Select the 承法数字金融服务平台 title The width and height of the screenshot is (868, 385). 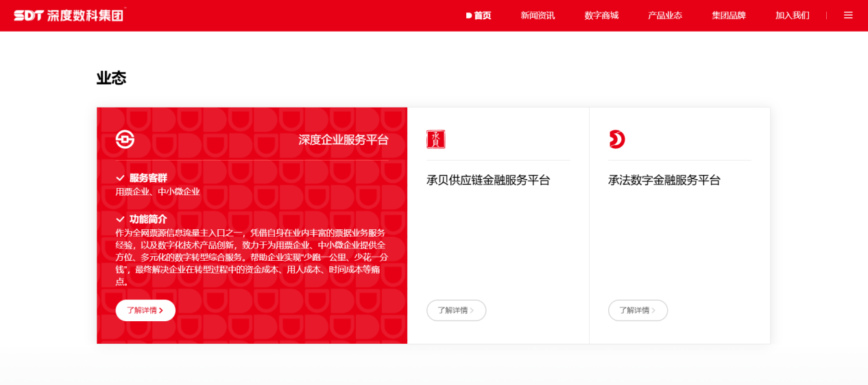coord(664,180)
